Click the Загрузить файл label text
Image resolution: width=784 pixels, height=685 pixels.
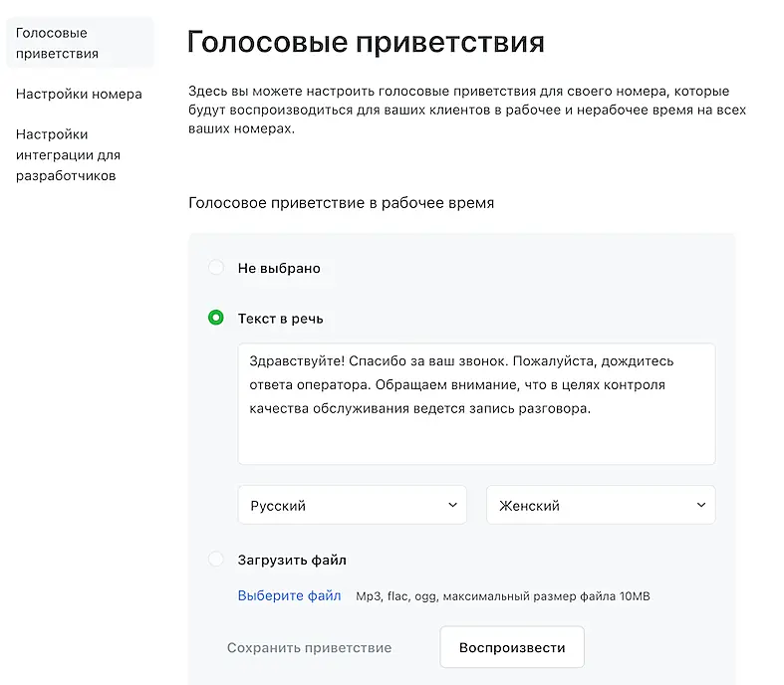click(292, 560)
